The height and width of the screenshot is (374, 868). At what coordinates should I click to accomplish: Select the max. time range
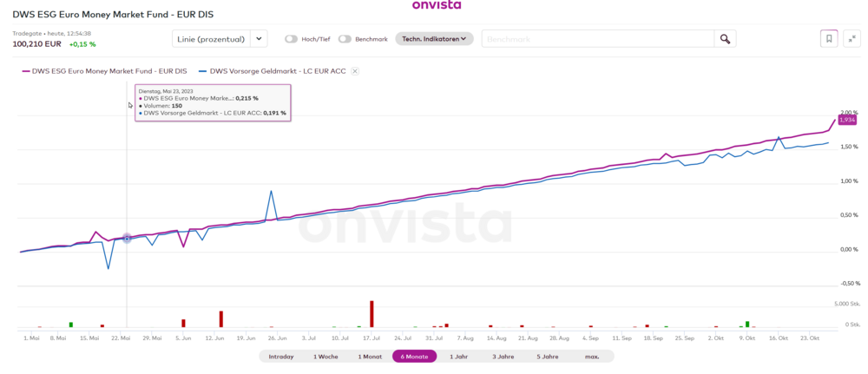click(x=592, y=357)
